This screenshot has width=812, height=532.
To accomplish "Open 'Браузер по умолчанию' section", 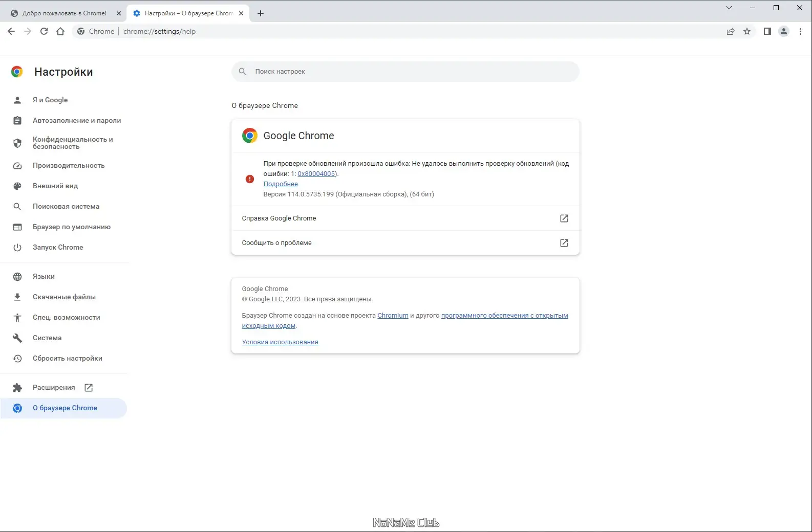I will (x=64, y=227).
